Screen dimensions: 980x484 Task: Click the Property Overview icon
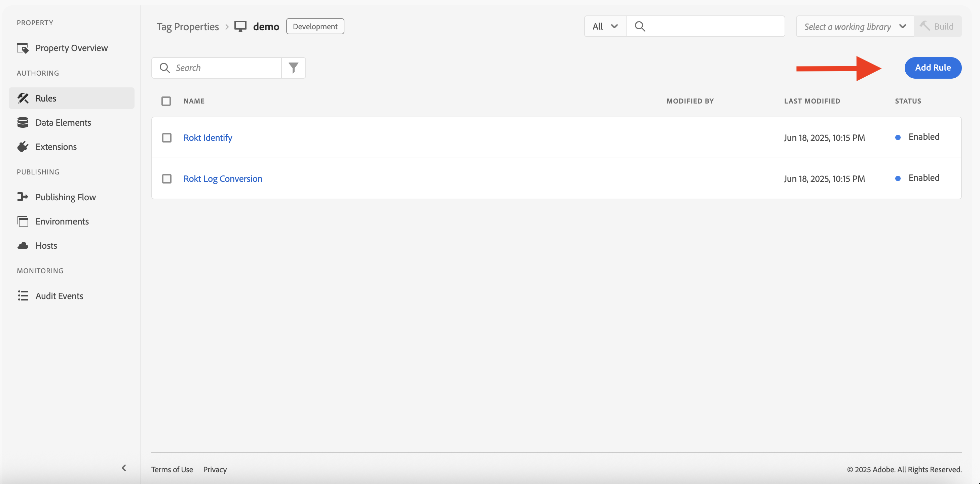(23, 48)
